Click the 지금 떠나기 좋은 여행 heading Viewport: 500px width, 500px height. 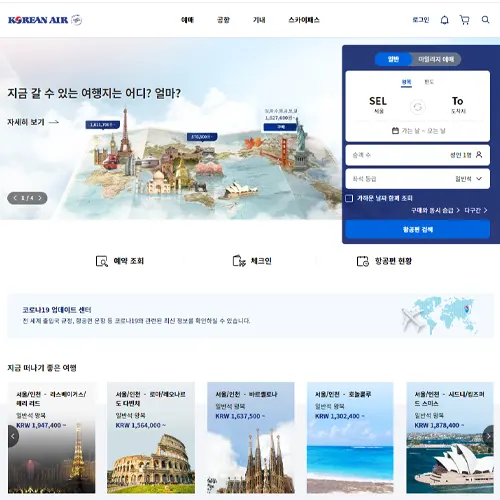(x=42, y=368)
